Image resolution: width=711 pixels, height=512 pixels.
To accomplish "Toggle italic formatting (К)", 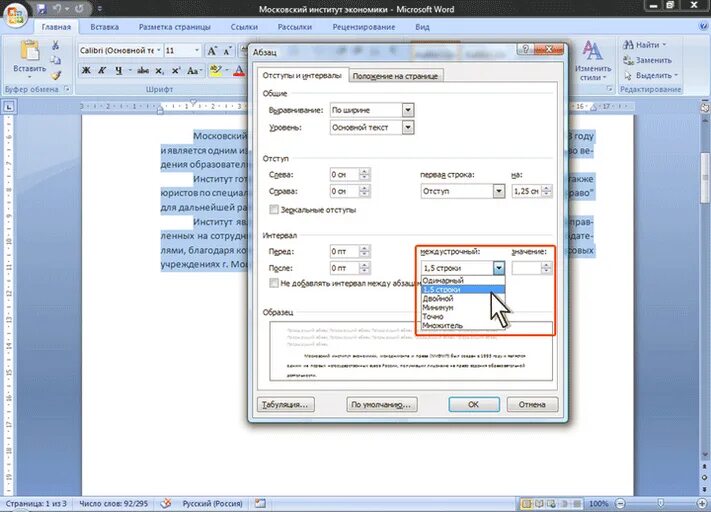I will click(x=102, y=70).
